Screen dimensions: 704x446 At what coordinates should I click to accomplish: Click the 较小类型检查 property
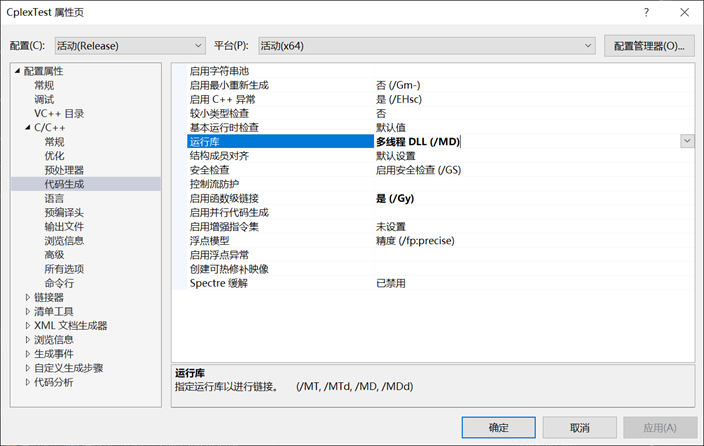click(x=219, y=114)
